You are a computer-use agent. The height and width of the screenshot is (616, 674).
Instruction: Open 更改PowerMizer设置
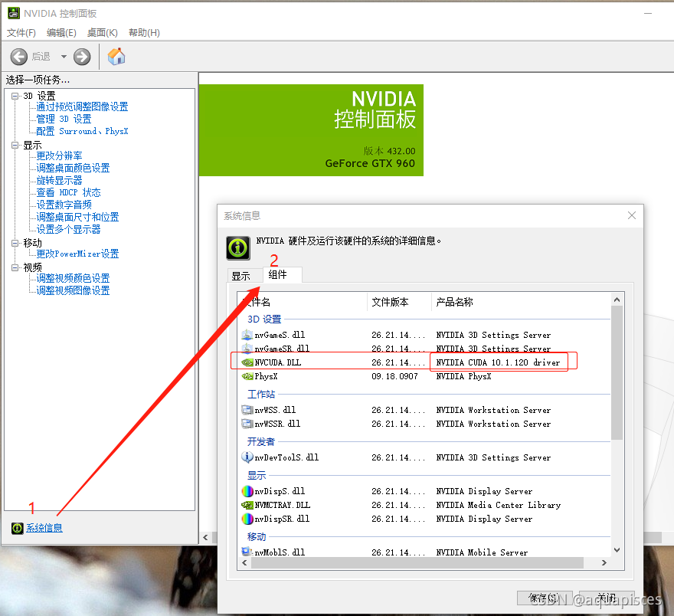point(77,254)
